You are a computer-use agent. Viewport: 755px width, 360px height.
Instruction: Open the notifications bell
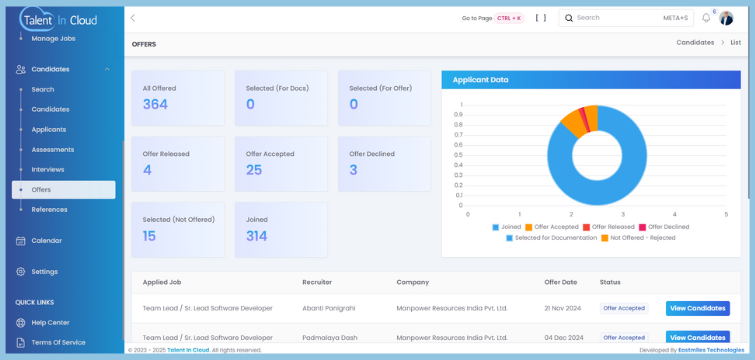pyautogui.click(x=706, y=18)
